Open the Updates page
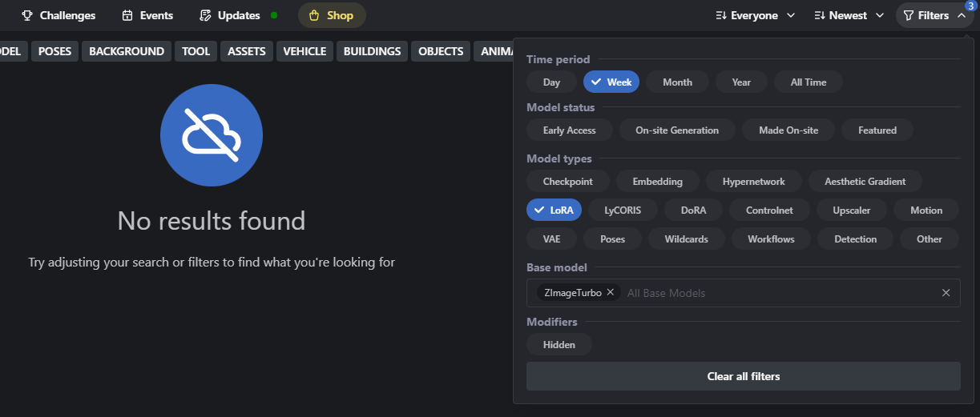980x417 pixels. [x=238, y=15]
